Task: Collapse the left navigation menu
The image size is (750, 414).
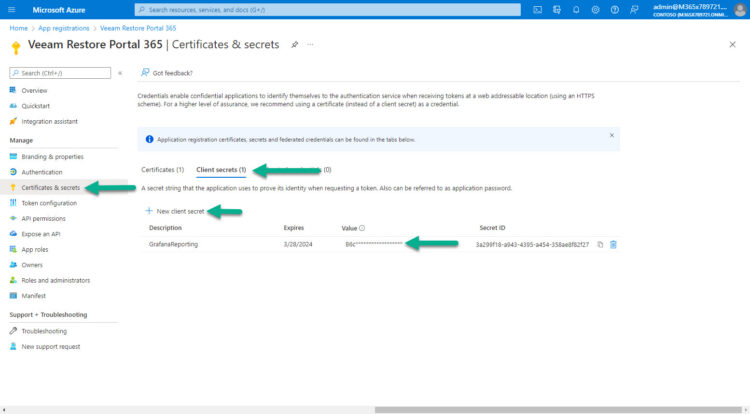Action: click(120, 73)
